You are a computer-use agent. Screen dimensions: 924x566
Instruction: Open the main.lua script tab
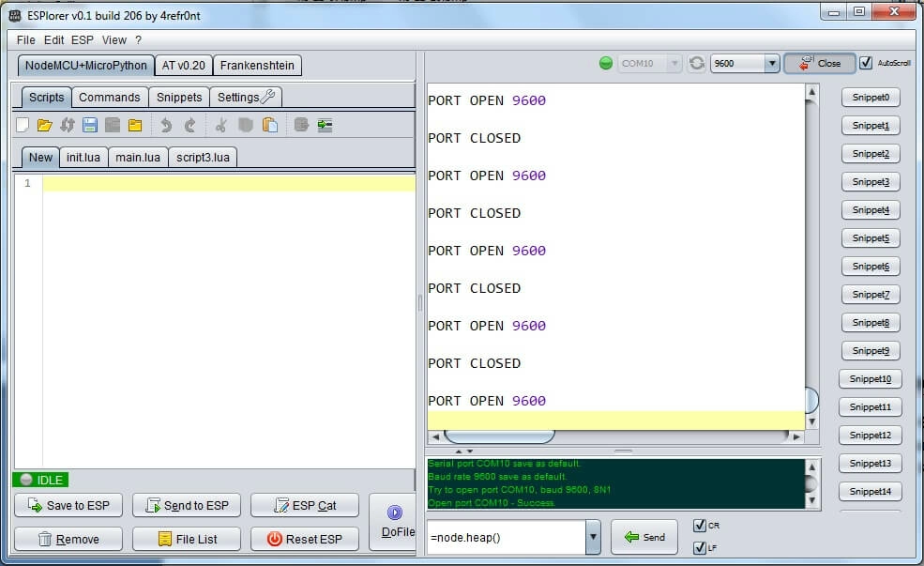click(138, 157)
